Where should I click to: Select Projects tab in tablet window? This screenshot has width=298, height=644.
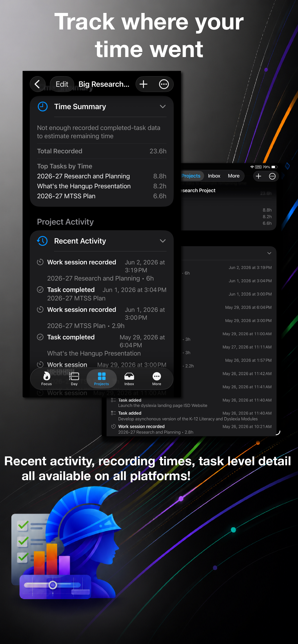coord(191,176)
